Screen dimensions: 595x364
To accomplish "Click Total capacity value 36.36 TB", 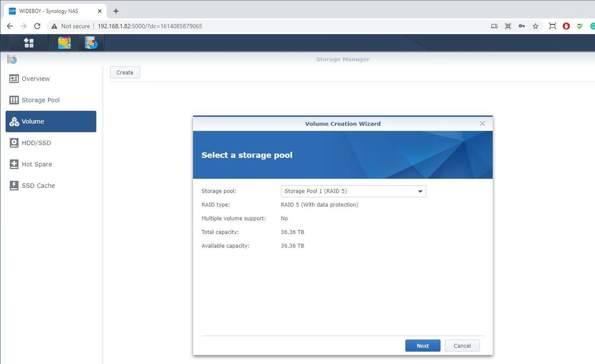I will tap(292, 232).
